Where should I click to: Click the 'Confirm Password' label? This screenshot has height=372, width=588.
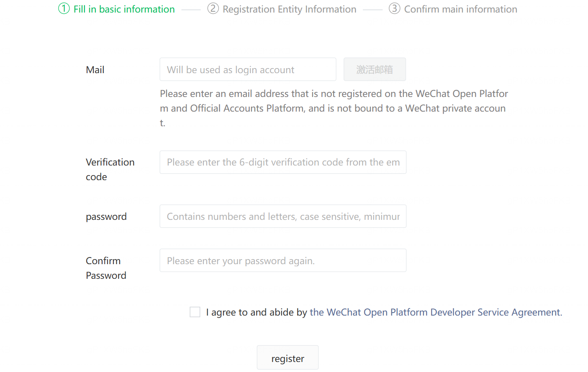tap(106, 268)
